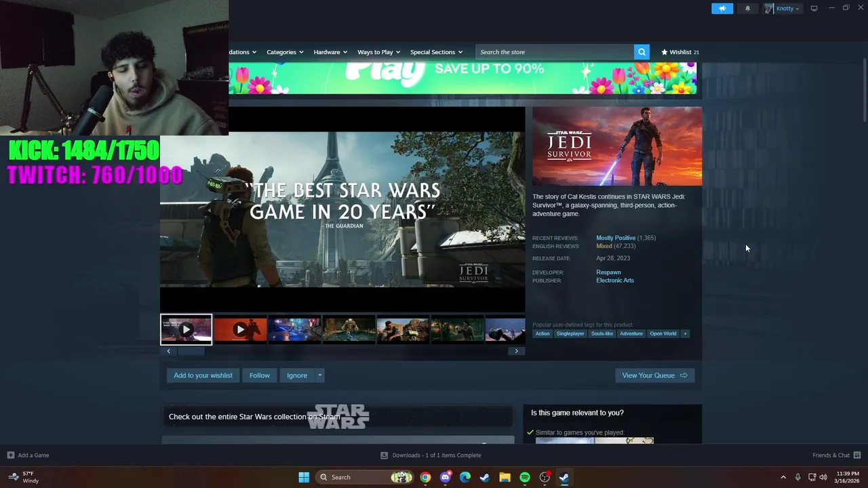
Task: Click the plus button to add tags
Action: (x=685, y=333)
